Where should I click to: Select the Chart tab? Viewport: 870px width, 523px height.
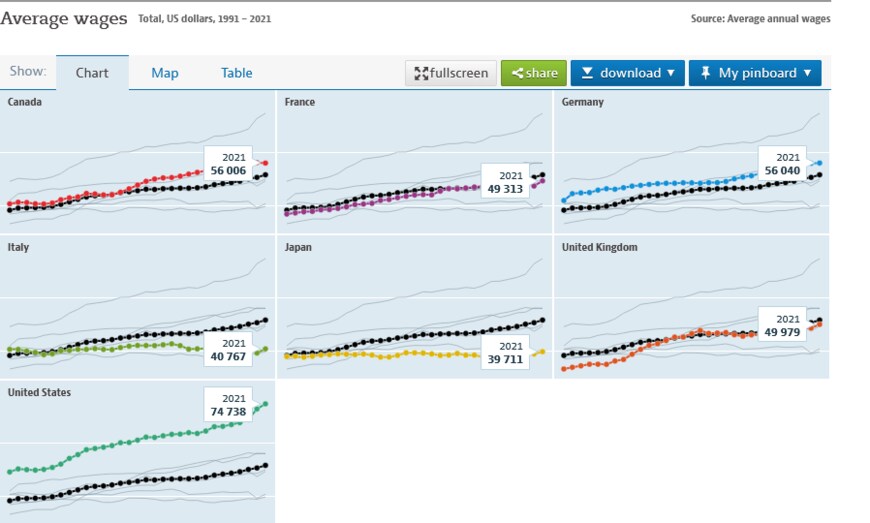tap(92, 73)
